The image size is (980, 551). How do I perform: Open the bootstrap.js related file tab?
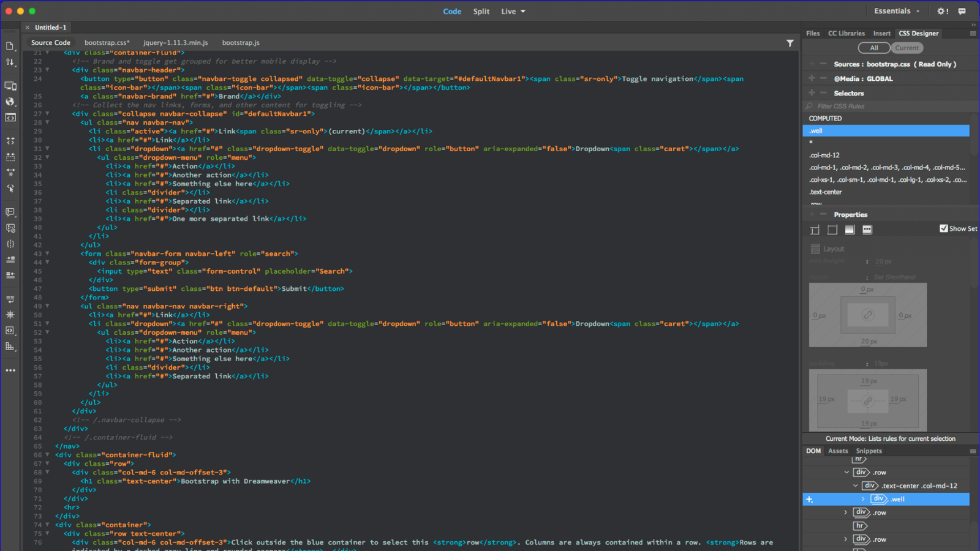tap(241, 43)
